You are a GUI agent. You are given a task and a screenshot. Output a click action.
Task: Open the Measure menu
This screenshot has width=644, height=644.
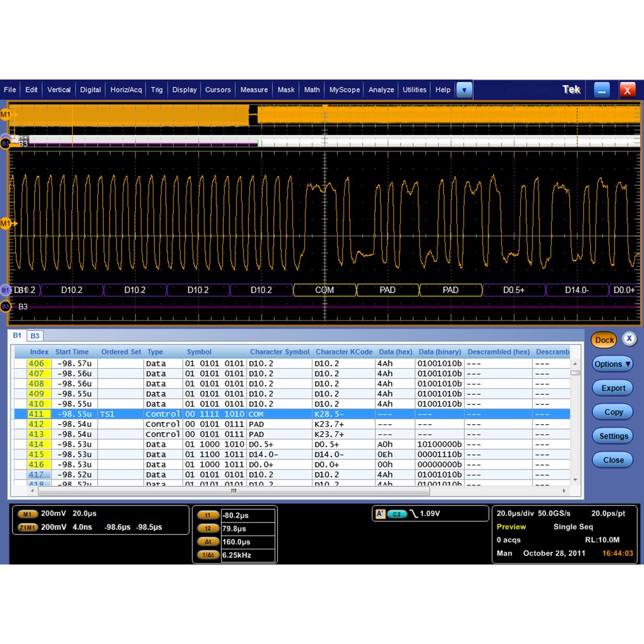tap(254, 90)
